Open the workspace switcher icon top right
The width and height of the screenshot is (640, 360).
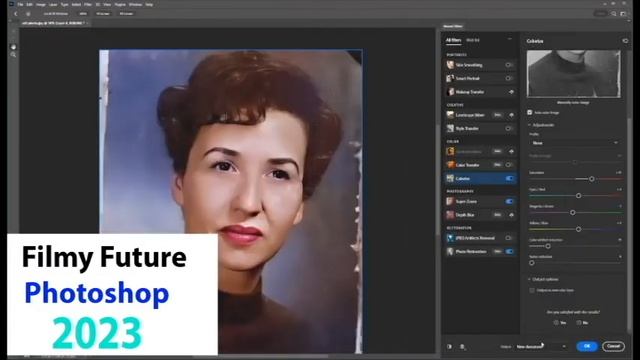click(x=623, y=13)
